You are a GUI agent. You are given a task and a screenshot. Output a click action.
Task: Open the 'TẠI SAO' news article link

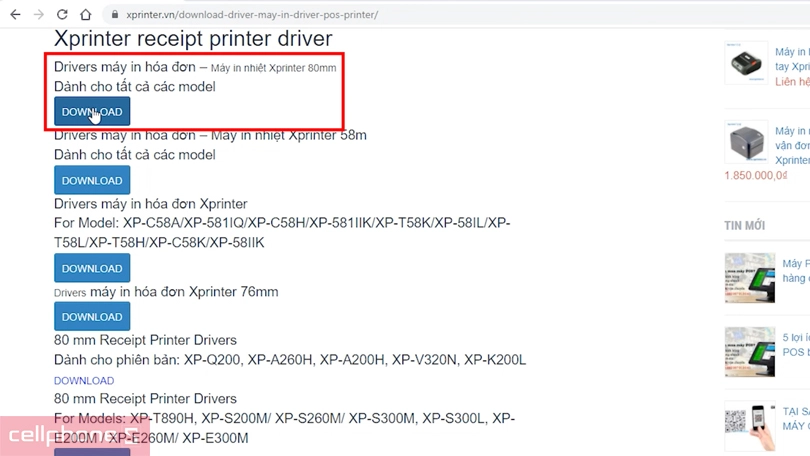(x=796, y=418)
